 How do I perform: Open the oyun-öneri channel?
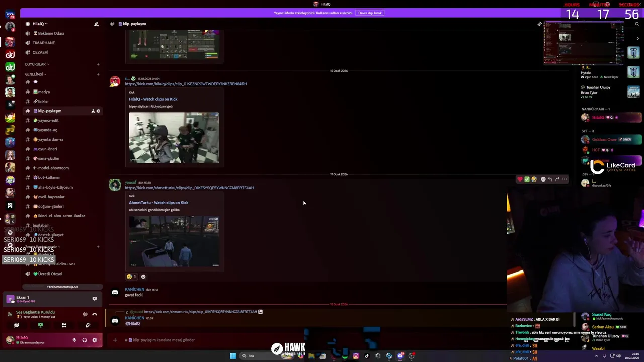coord(48,149)
